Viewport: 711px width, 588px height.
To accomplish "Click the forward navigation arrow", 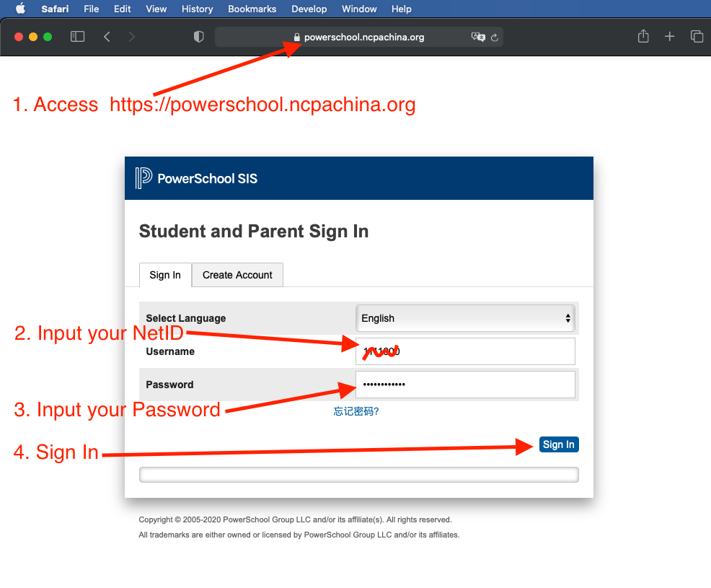I will [131, 37].
